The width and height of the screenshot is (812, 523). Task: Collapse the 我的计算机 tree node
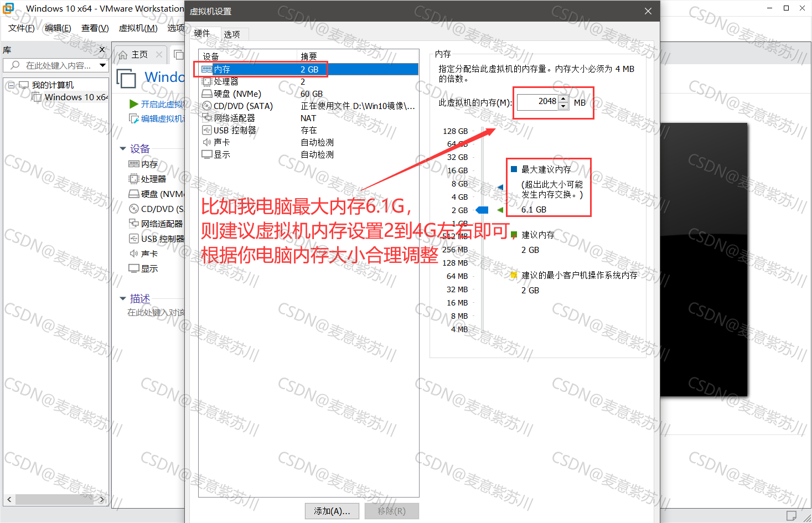pos(11,85)
